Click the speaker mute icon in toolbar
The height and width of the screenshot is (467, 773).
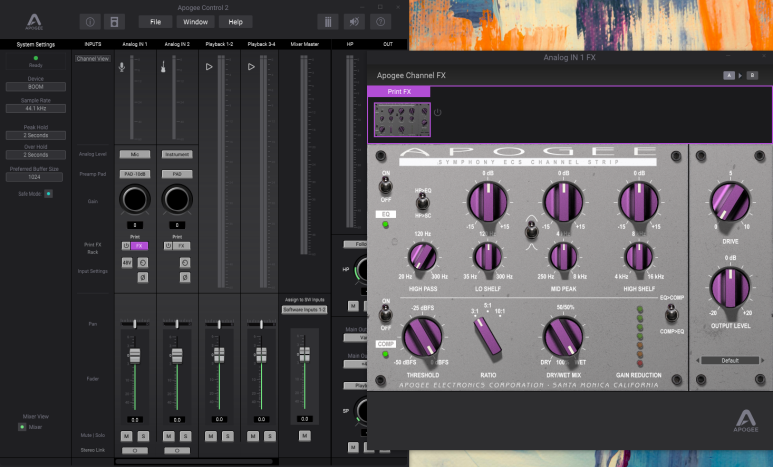(354, 22)
